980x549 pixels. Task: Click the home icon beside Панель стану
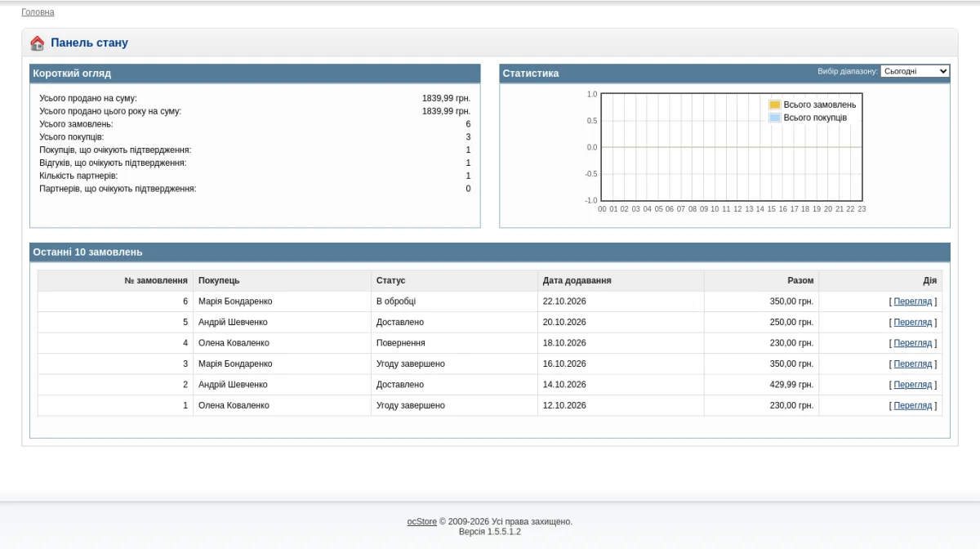[x=37, y=43]
